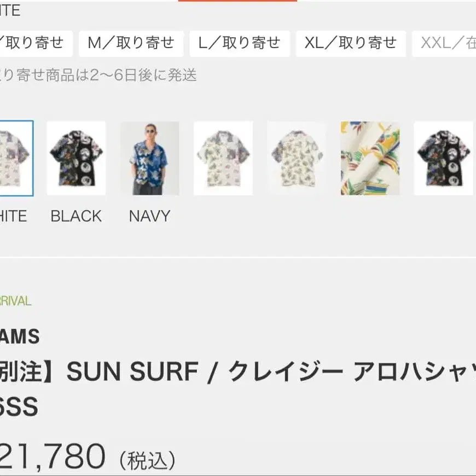Click the backorder shipping notice text

point(98,75)
